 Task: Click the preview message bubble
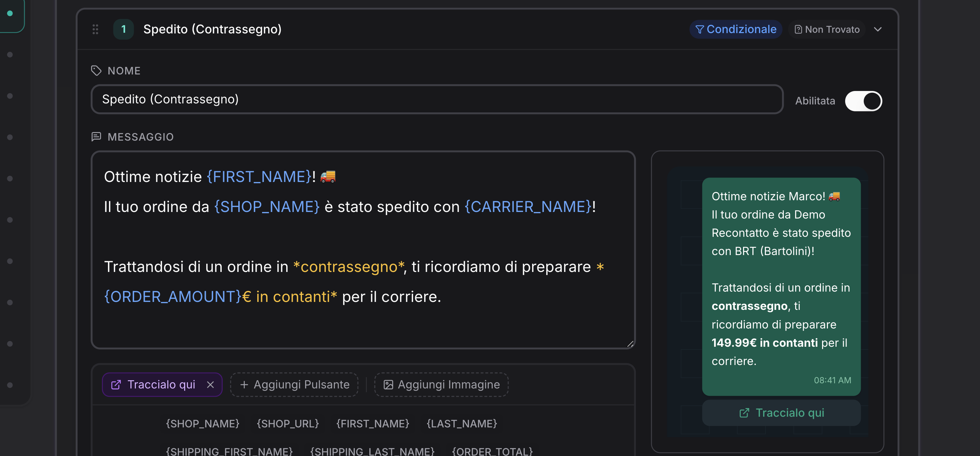point(781,286)
